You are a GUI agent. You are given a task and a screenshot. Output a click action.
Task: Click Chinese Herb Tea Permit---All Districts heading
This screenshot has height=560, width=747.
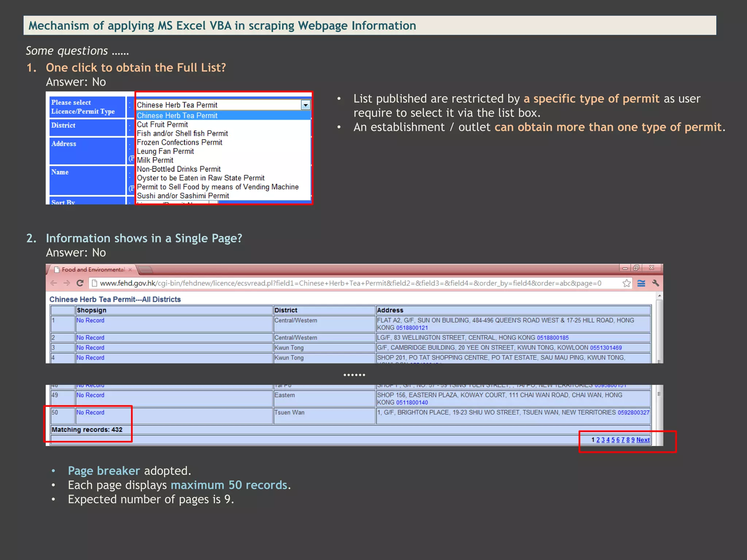(x=115, y=299)
